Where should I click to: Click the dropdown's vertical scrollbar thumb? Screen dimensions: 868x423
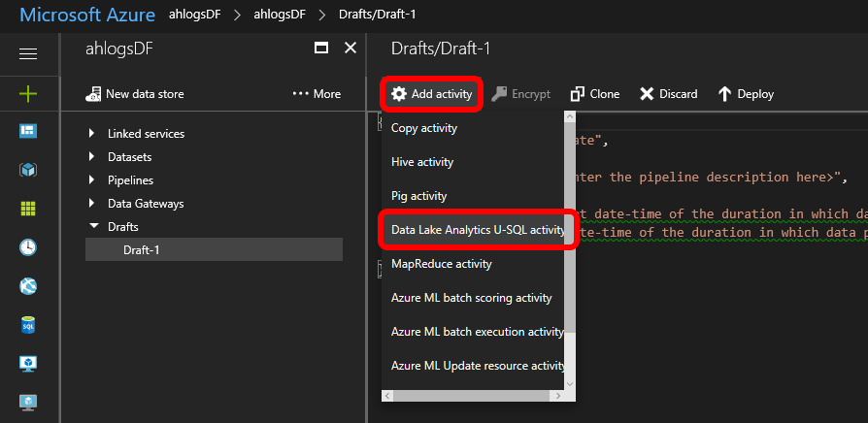570,227
